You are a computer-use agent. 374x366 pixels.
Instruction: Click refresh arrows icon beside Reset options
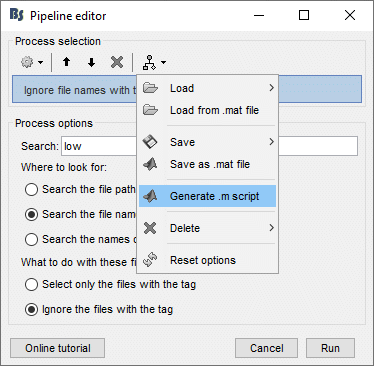coord(150,260)
